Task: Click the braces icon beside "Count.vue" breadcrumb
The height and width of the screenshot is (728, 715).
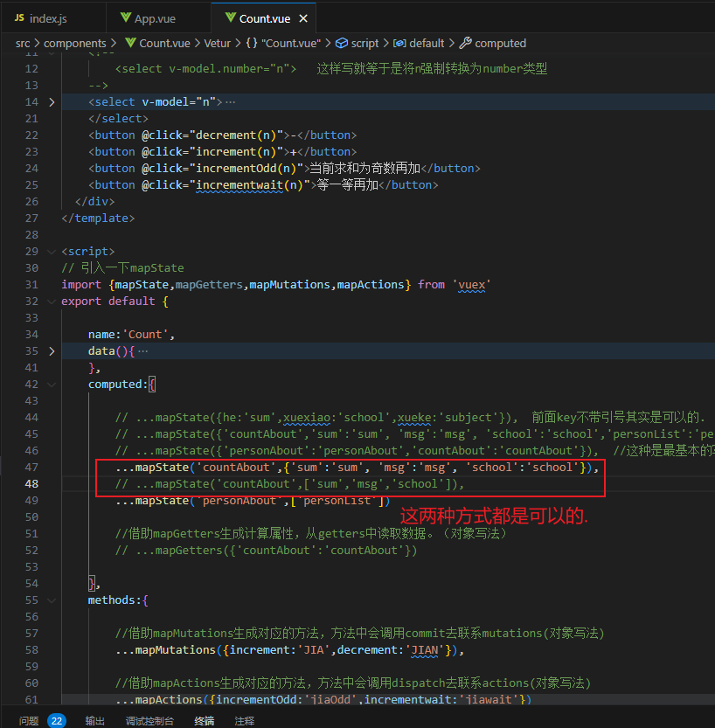Action: click(x=251, y=43)
